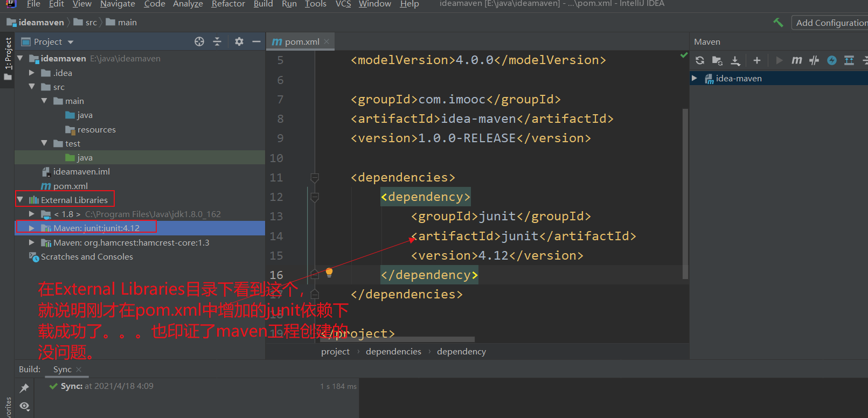
Task: Click ideamaven in navigation breadcrumb
Action: [35, 22]
